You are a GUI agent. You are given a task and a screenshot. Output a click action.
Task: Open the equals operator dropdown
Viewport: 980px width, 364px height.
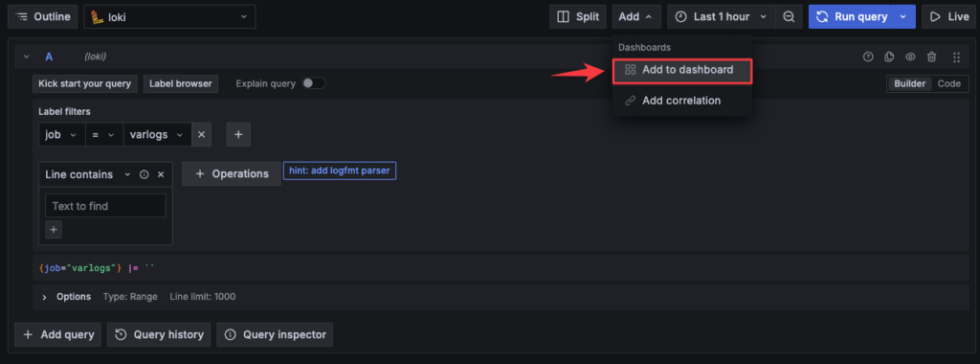[104, 134]
